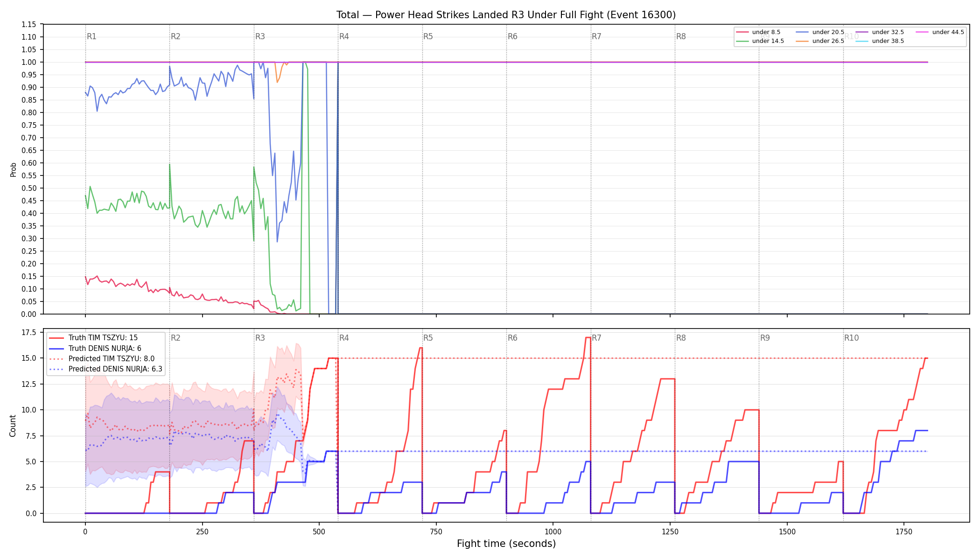The height and width of the screenshot is (560, 980).
Task: Click 'Predicted DENIS NURJA: 6.3' legend entry
Action: (105, 369)
